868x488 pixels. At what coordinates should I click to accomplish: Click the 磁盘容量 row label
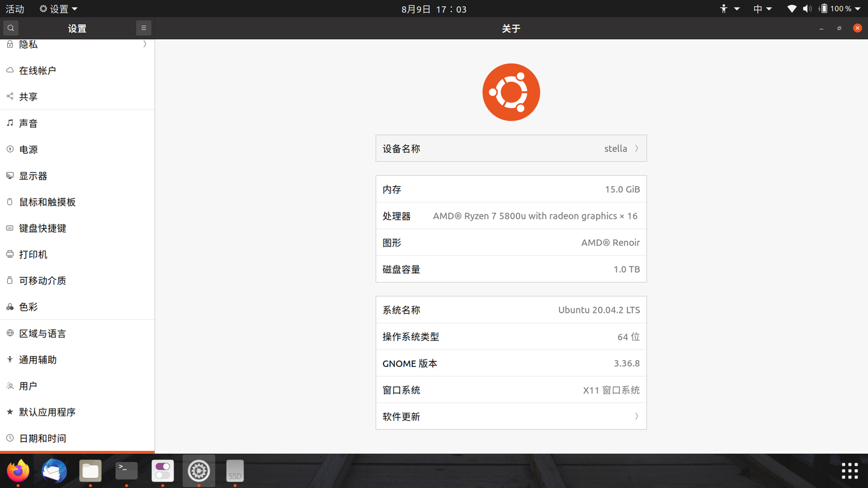(x=401, y=269)
